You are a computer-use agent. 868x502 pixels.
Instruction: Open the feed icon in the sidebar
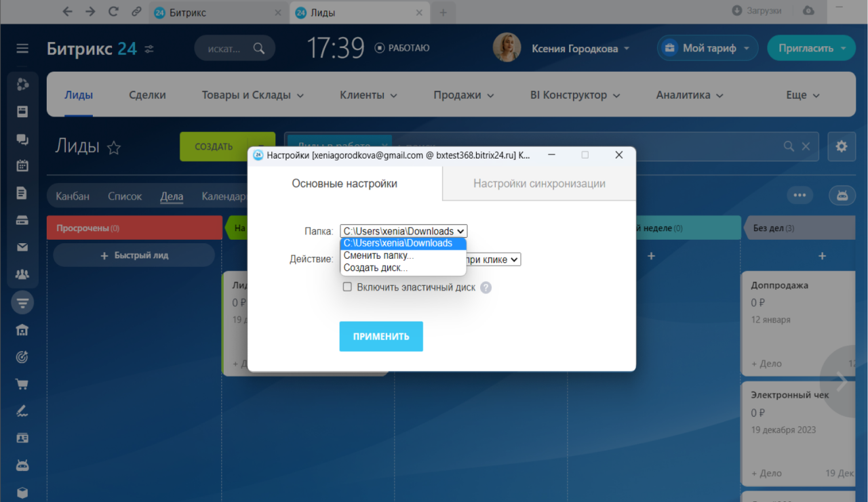[22, 112]
